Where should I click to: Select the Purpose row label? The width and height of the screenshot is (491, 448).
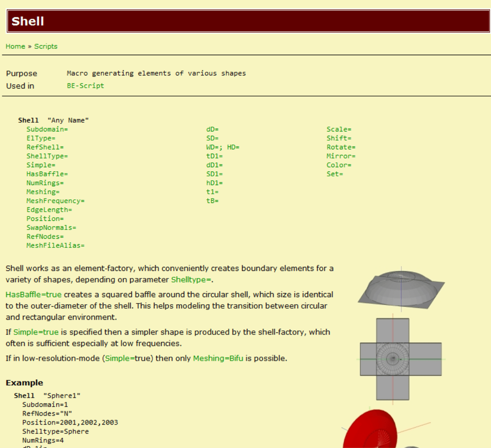point(21,73)
